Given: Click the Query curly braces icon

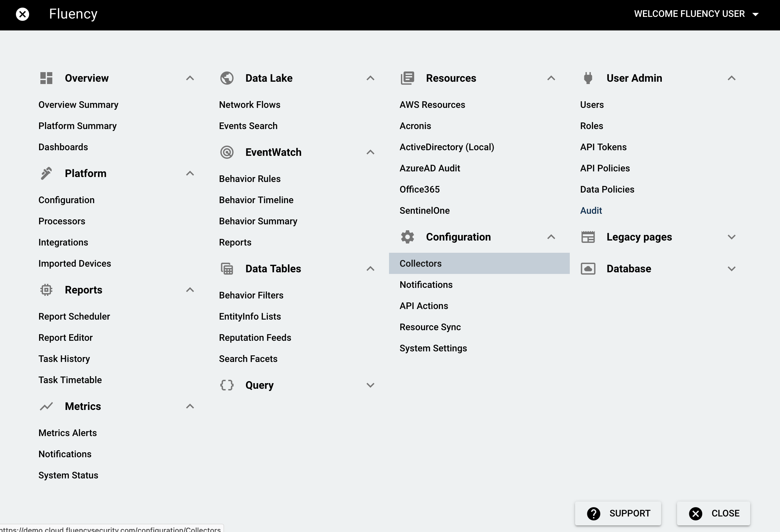Looking at the screenshot, I should [x=227, y=385].
